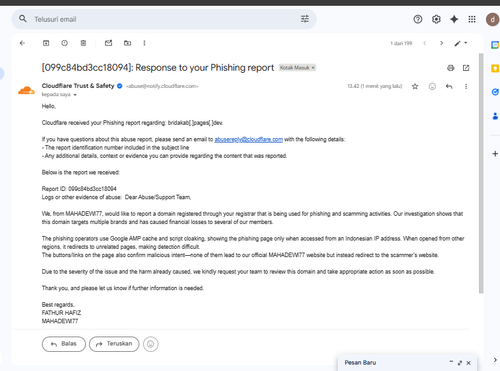Click in the Telusuri email search field

pos(163,19)
